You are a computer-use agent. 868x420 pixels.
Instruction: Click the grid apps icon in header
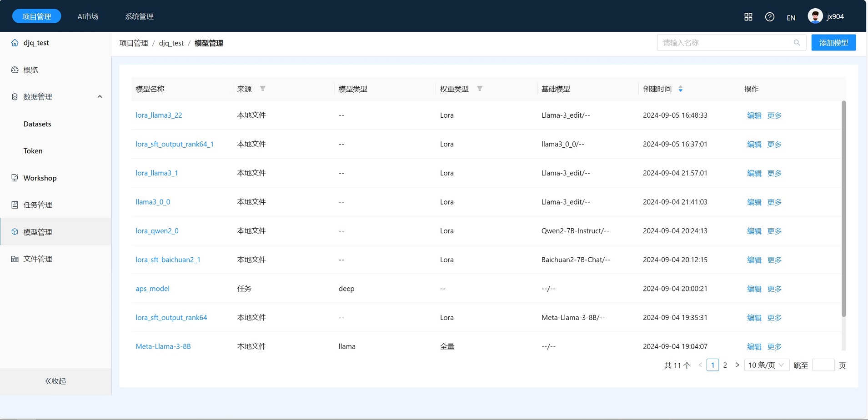pos(748,17)
